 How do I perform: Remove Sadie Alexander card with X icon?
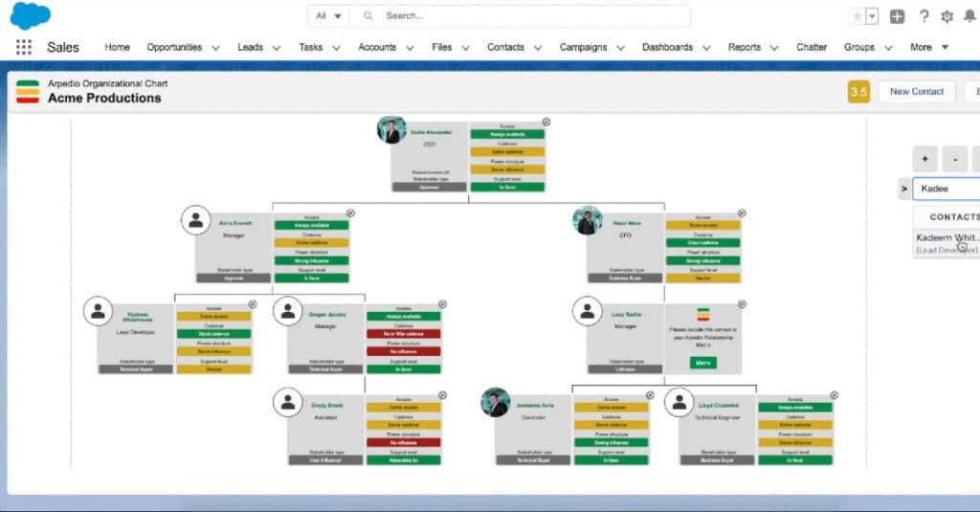546,122
